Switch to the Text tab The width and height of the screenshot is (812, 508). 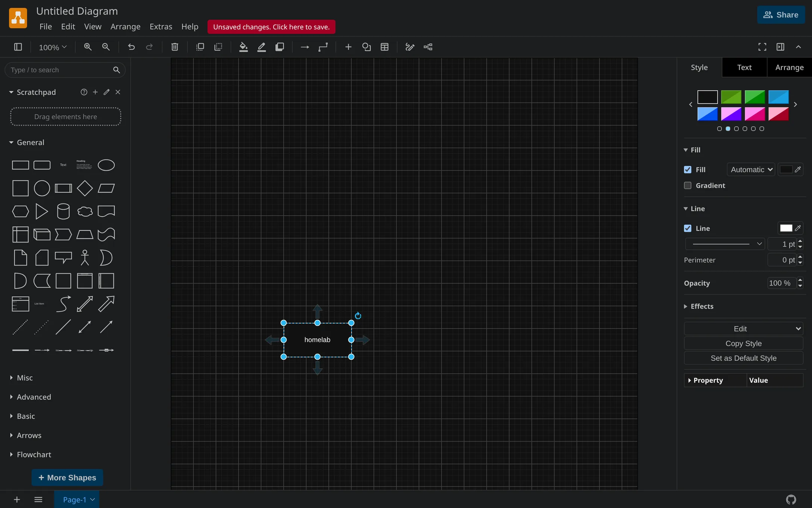tap(744, 67)
